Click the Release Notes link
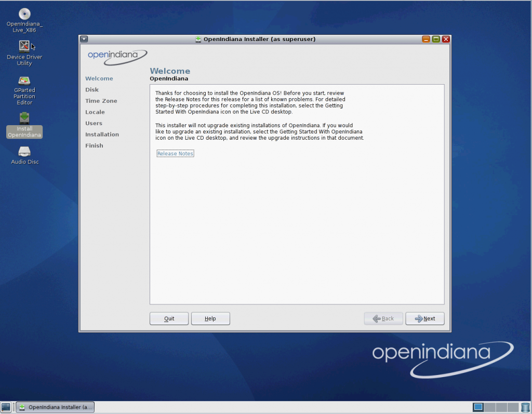Viewport: 532px width, 414px height. pyautogui.click(x=175, y=153)
